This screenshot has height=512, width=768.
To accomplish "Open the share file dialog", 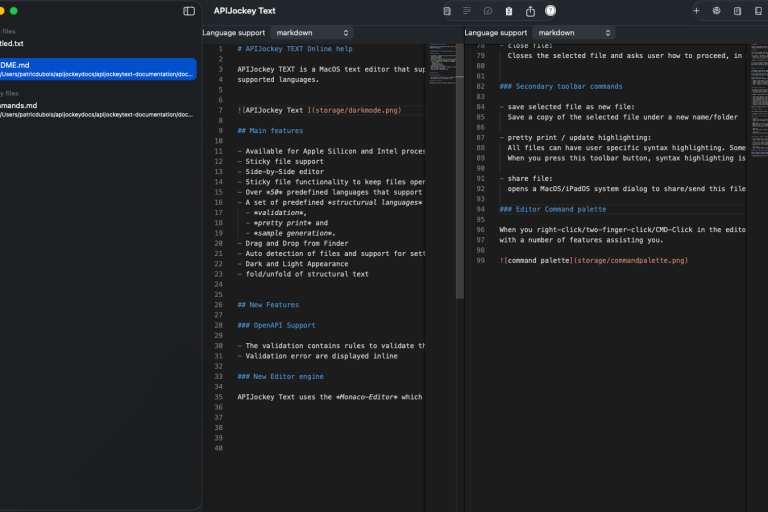I will coord(530,11).
